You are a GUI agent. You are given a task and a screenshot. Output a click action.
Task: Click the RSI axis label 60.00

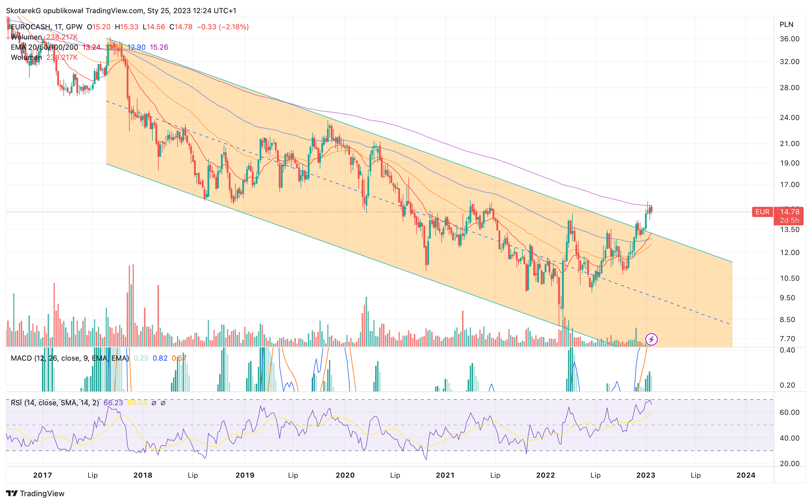tap(789, 413)
